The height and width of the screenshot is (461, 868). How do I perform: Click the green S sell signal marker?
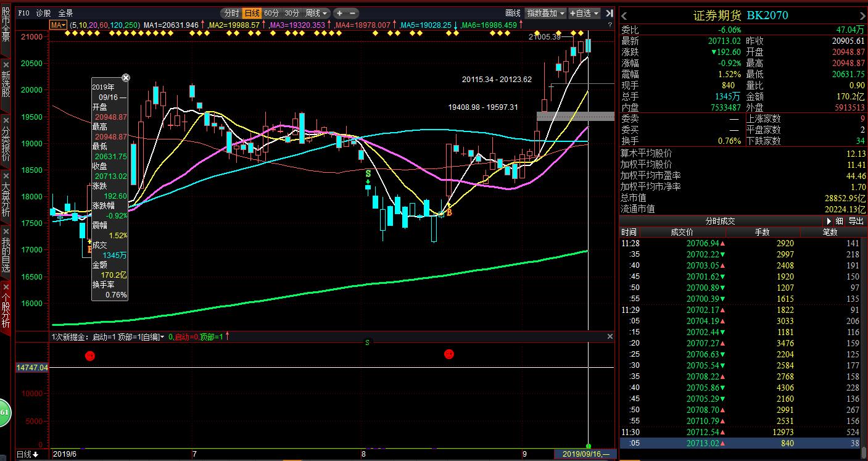click(x=368, y=174)
